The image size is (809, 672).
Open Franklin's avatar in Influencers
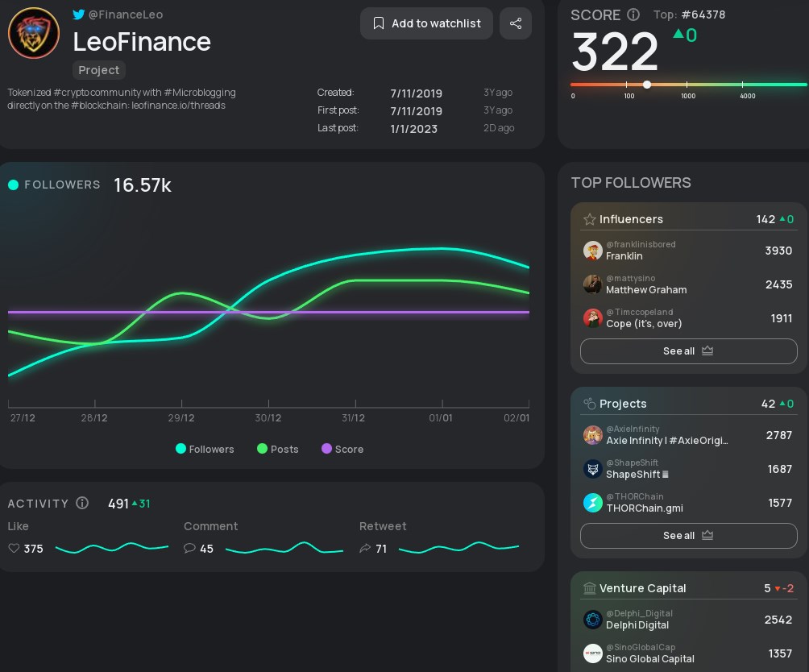(593, 251)
